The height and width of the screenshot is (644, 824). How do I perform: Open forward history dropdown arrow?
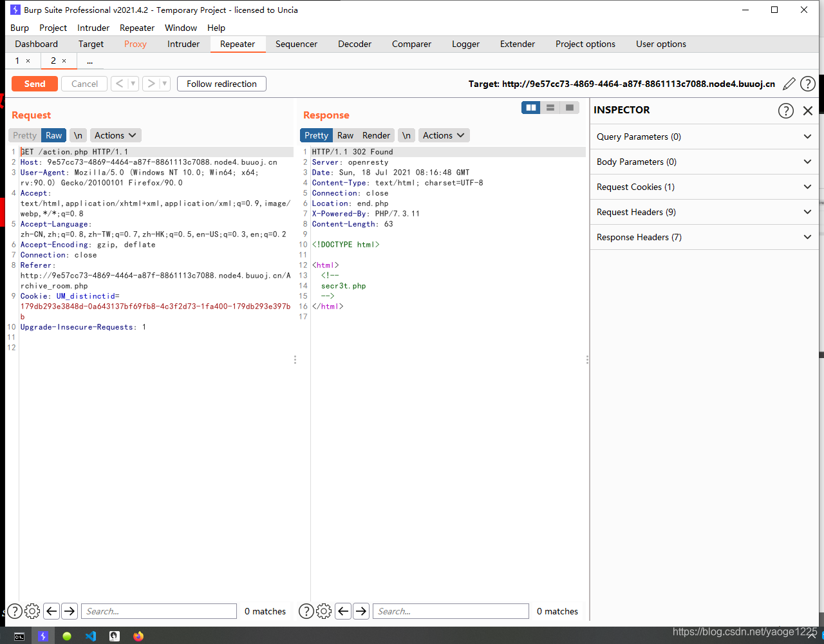[x=165, y=84]
